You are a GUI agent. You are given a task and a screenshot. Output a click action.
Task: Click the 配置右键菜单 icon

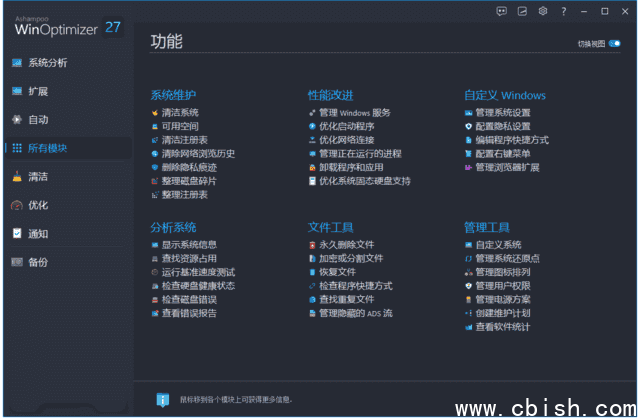click(x=469, y=154)
